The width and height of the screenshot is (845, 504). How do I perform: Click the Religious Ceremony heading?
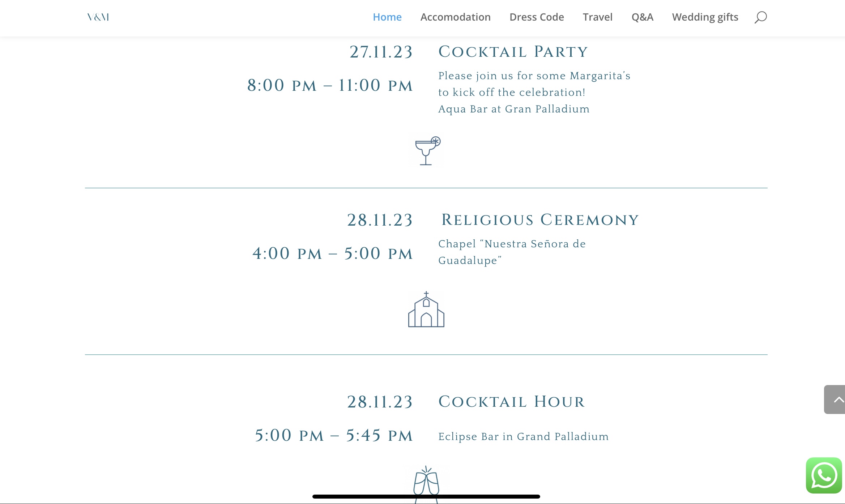point(540,220)
